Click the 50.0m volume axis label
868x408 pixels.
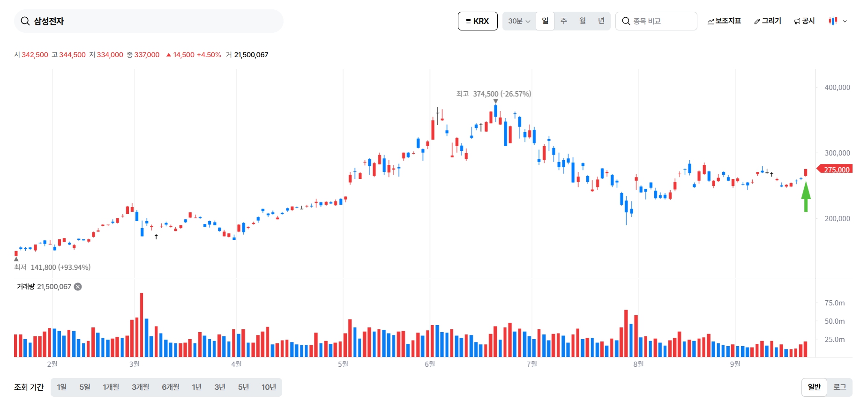(x=835, y=321)
